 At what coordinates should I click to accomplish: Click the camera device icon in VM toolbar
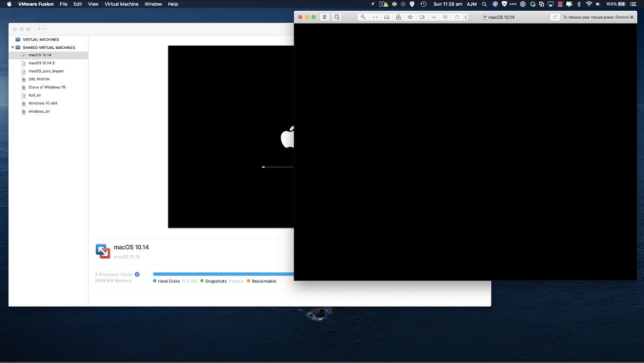click(422, 17)
